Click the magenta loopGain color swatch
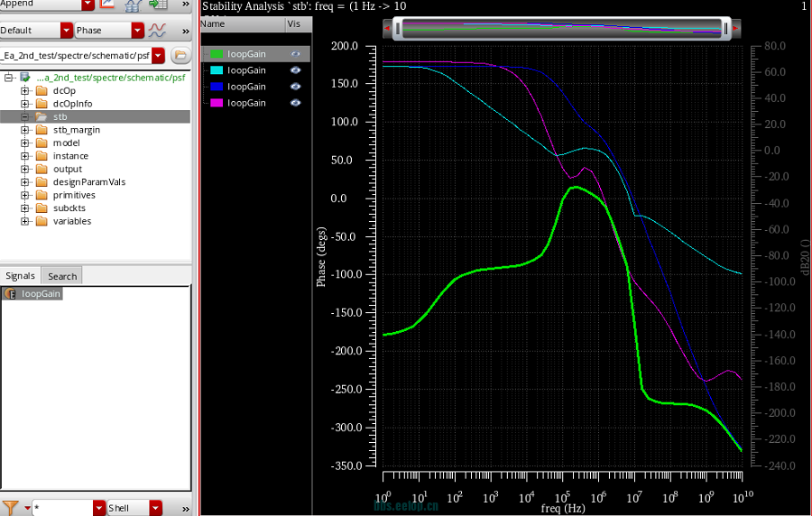This screenshot has height=516, width=812. 217,103
